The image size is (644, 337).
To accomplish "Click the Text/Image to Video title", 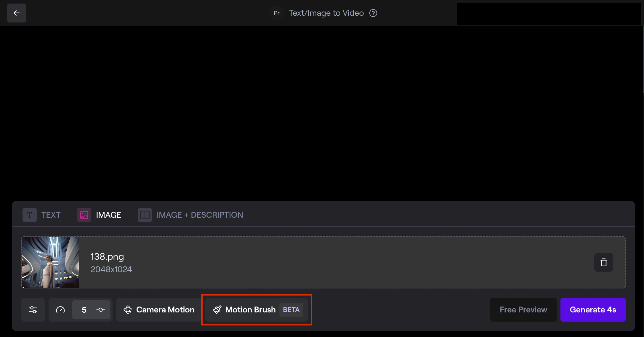I will (326, 13).
